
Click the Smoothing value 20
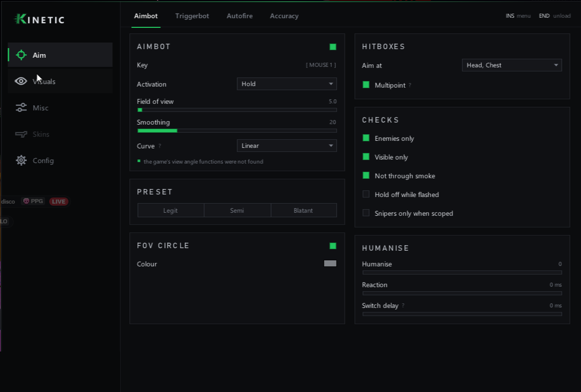point(333,122)
